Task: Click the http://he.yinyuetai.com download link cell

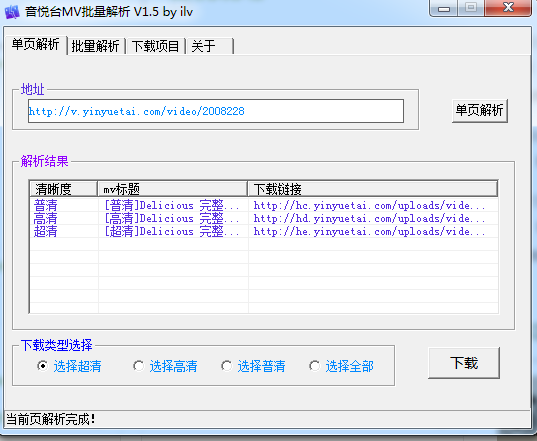Action: [x=369, y=231]
